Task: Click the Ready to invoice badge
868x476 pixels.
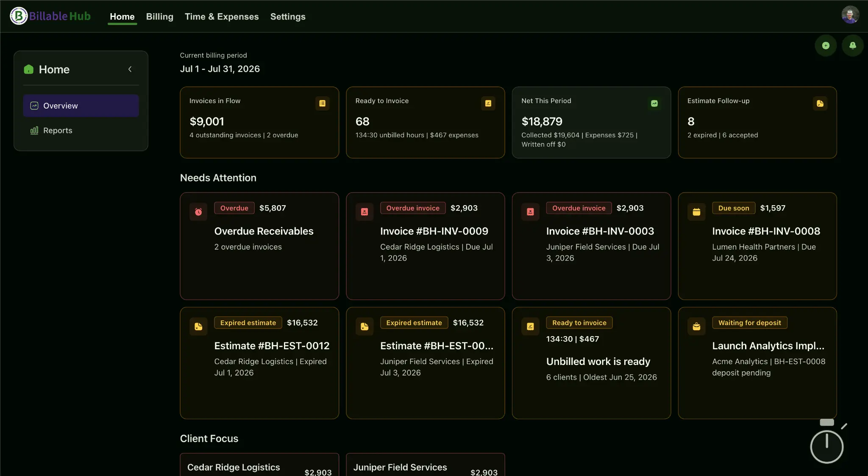Action: [579, 323]
